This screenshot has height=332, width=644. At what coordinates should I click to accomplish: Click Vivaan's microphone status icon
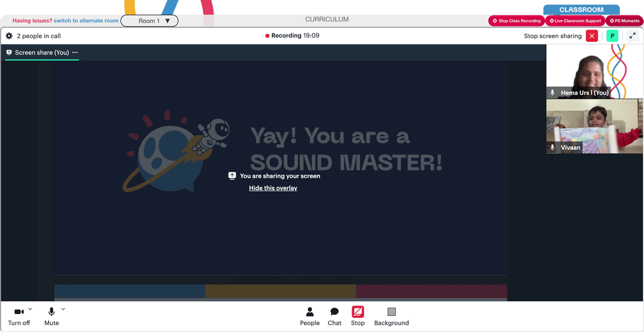[553, 147]
